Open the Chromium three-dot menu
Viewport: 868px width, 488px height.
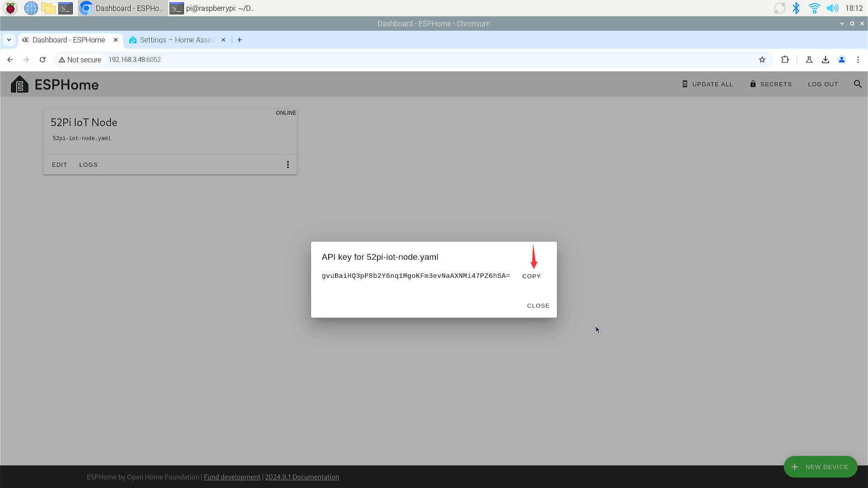pyautogui.click(x=858, y=60)
